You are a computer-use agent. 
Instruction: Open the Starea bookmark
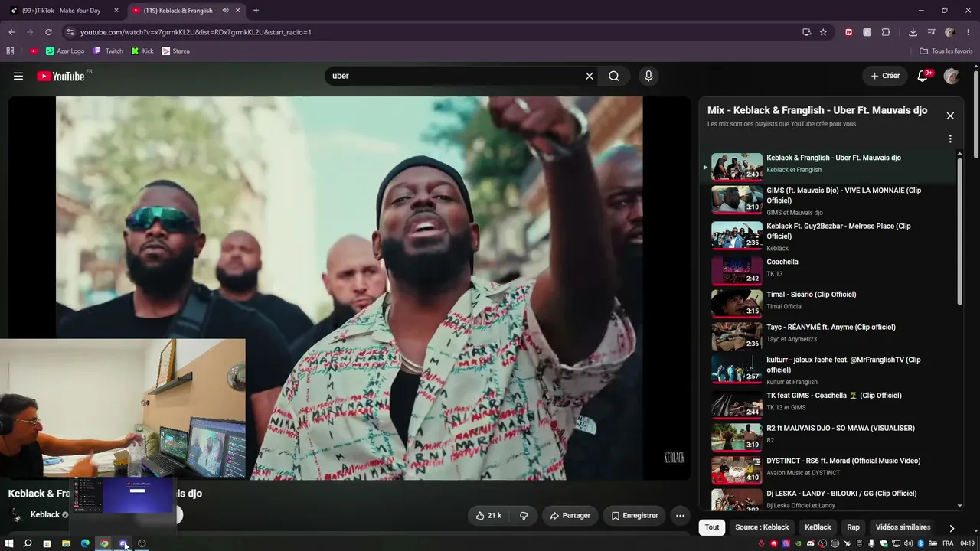coord(175,51)
